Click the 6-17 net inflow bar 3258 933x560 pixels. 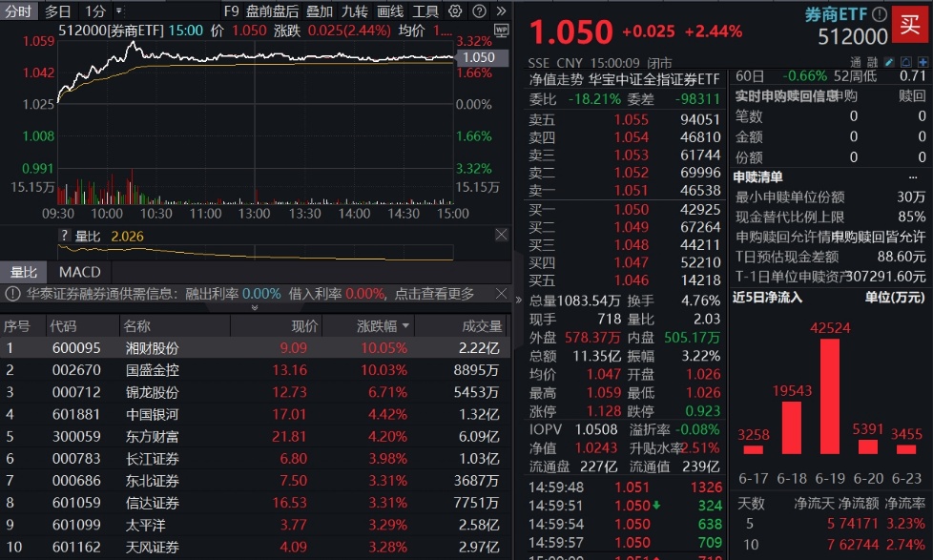(x=754, y=450)
